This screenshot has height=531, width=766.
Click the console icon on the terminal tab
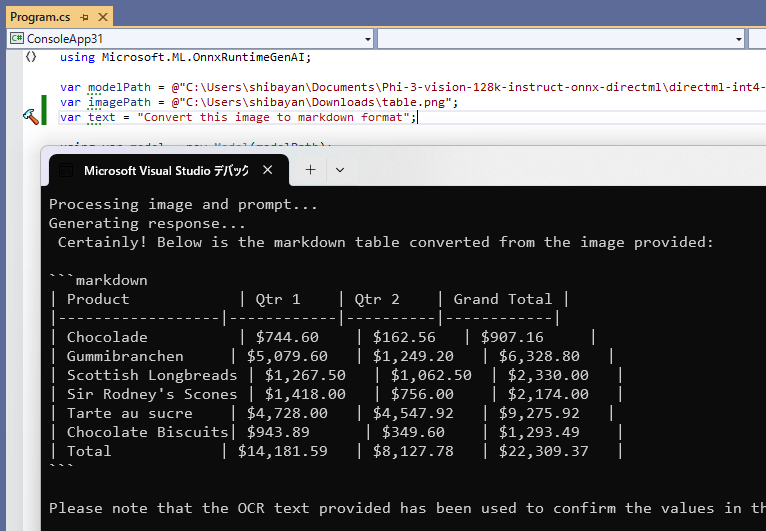(x=65, y=170)
